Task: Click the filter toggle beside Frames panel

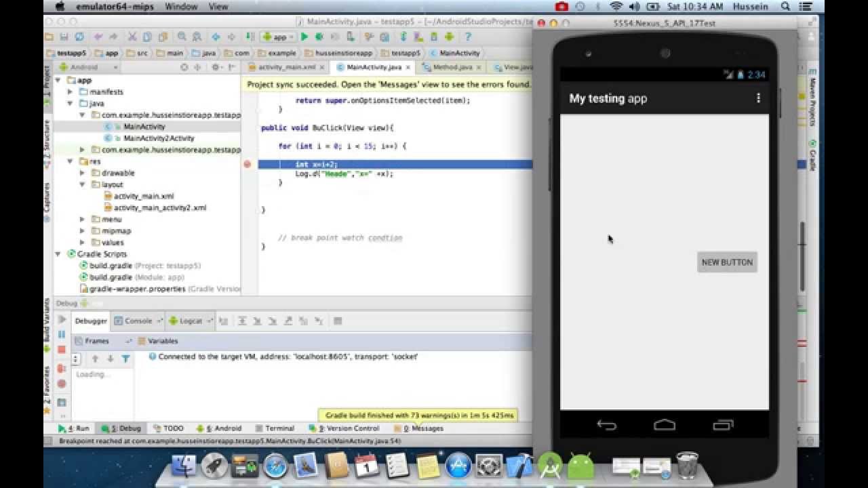Action: (126, 357)
